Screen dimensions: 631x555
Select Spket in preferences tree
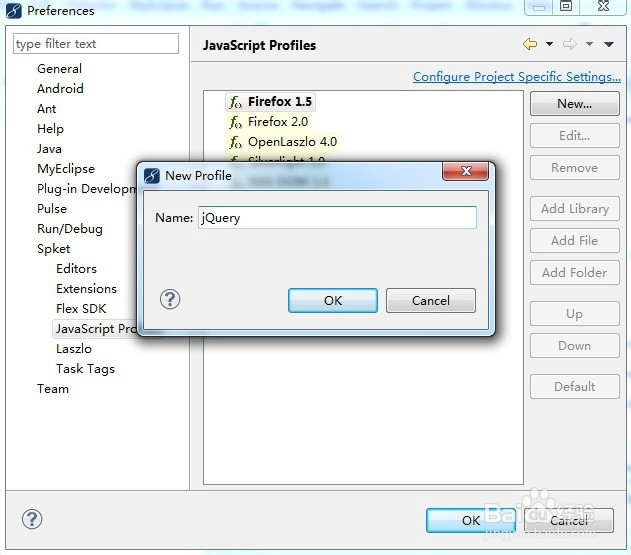tap(54, 249)
